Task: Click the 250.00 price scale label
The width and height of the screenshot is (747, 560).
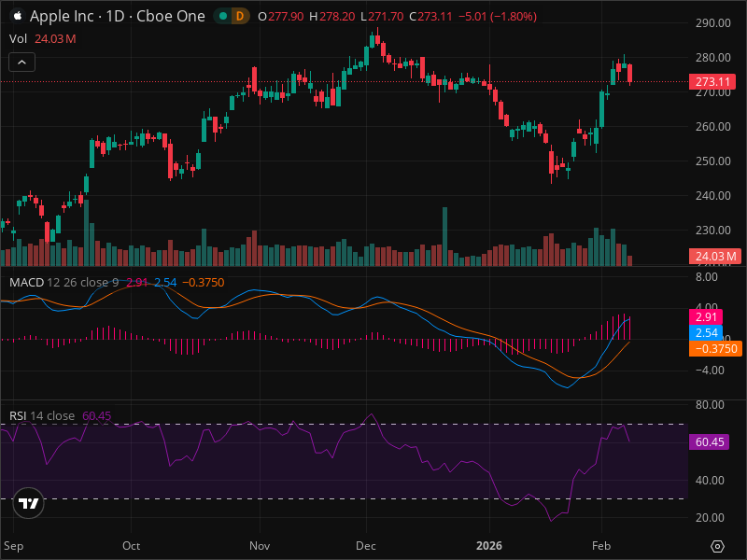Action: pos(712,161)
